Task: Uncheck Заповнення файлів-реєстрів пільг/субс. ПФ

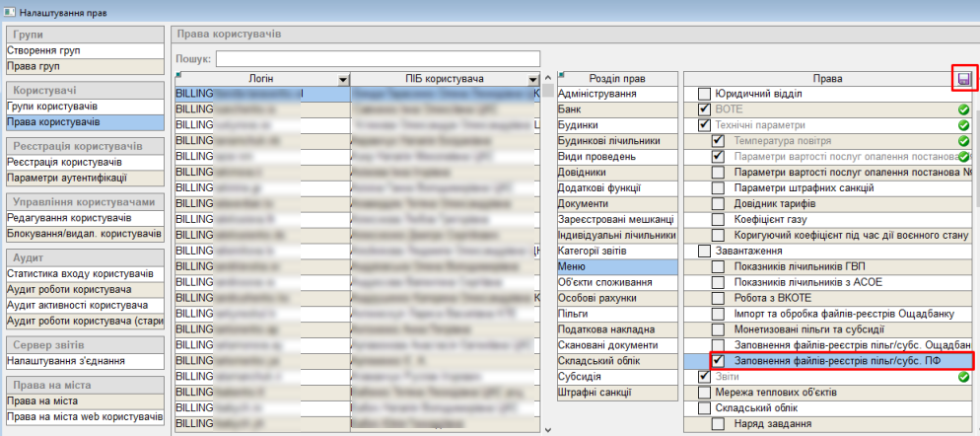Action: [x=719, y=361]
